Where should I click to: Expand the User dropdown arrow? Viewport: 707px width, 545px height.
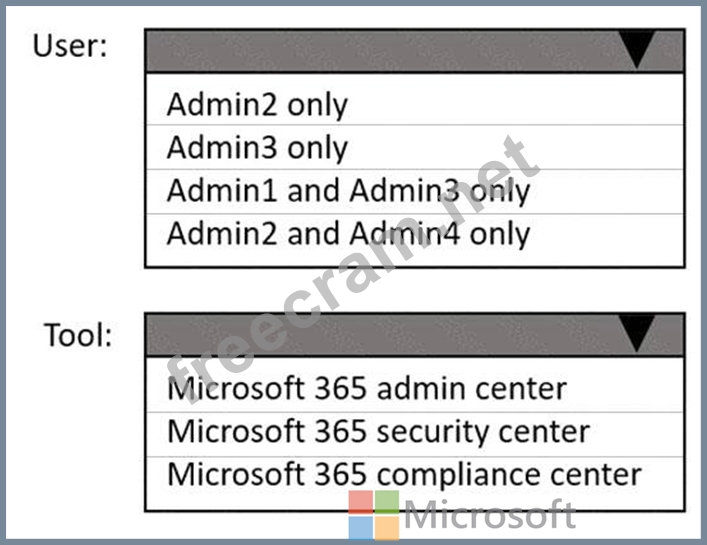pyautogui.click(x=636, y=49)
